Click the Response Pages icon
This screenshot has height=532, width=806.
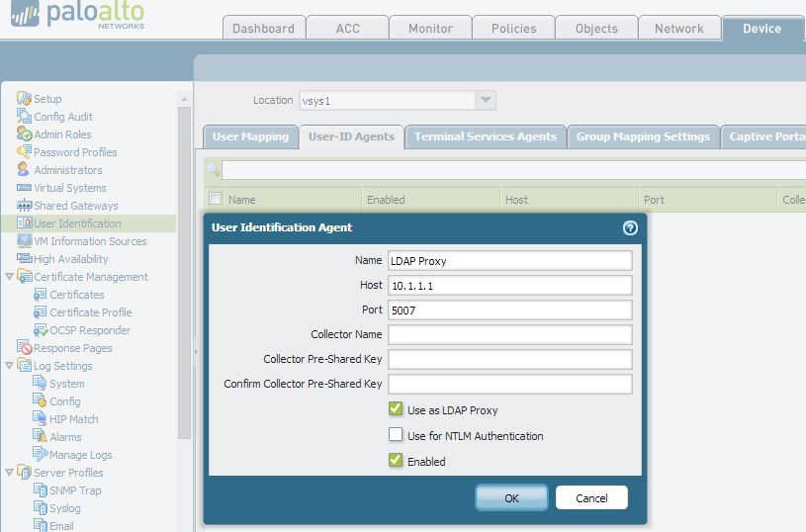[24, 347]
